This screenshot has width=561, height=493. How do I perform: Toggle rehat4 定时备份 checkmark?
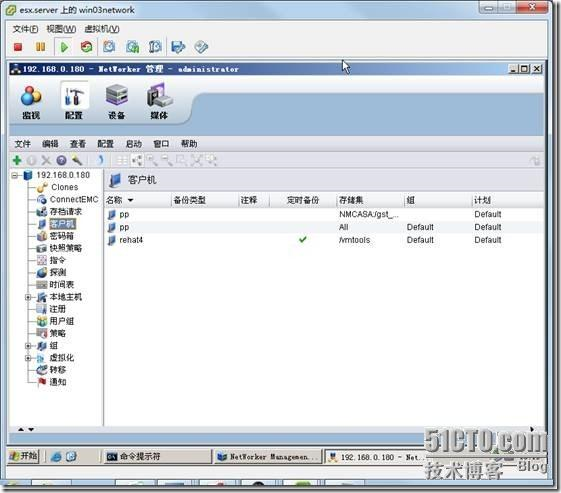(303, 239)
